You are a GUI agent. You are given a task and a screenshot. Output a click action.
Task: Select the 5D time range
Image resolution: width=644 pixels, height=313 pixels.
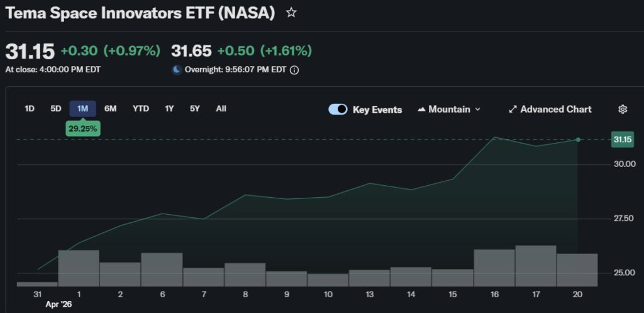coord(56,108)
